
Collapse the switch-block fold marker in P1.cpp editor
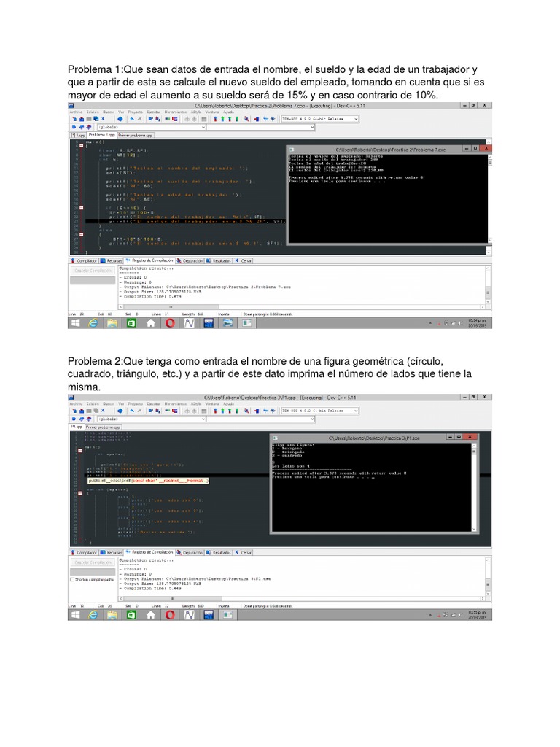click(80, 493)
